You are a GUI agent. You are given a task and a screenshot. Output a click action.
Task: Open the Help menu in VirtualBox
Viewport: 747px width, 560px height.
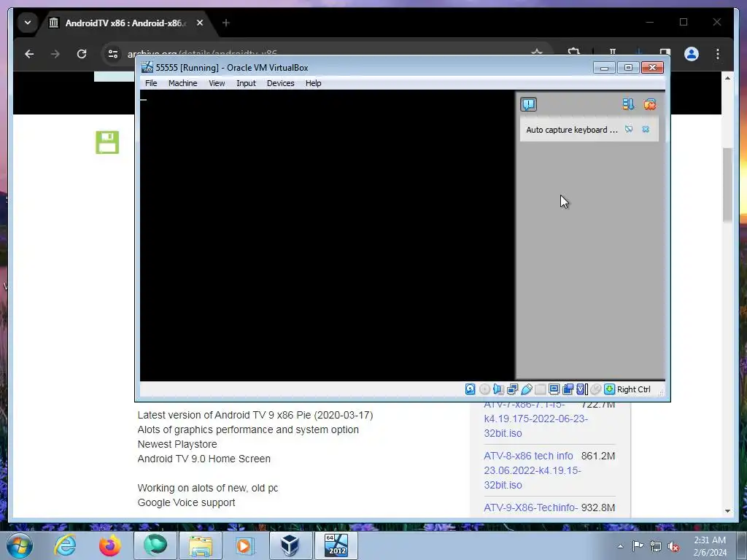(314, 83)
